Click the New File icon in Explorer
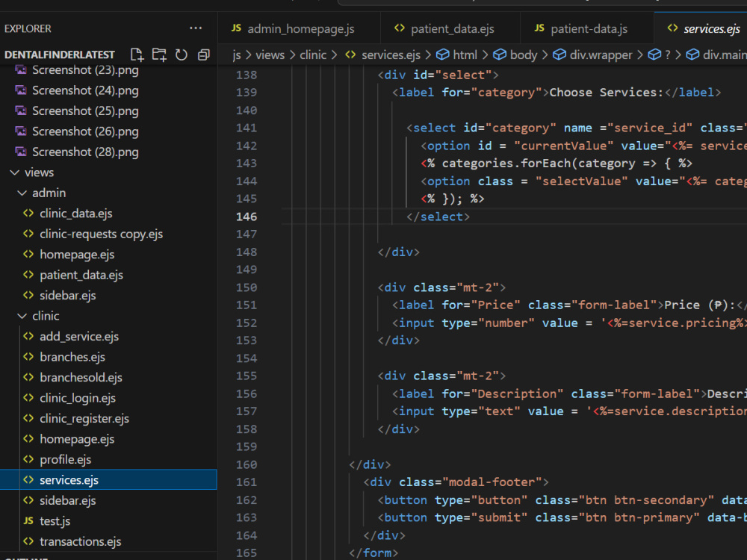This screenshot has height=560, width=747. (x=137, y=55)
